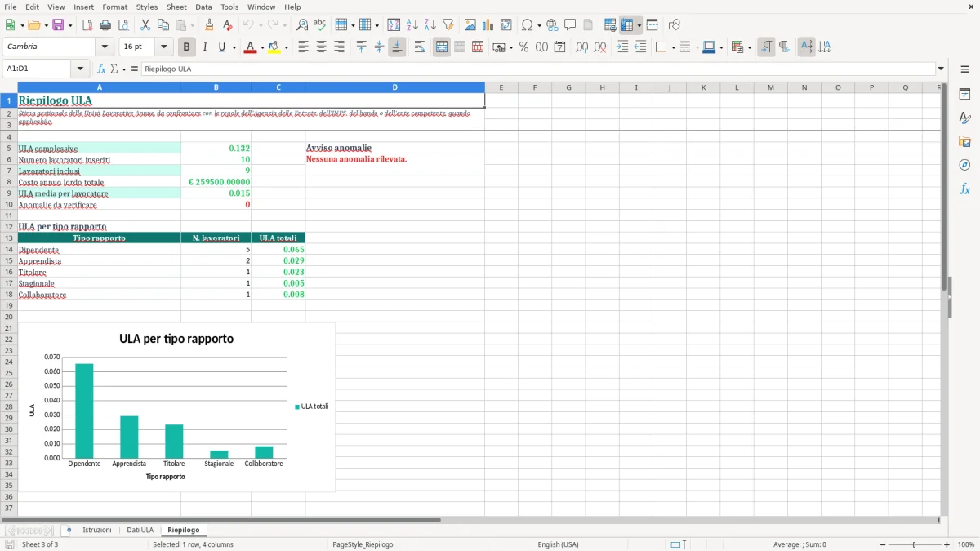Add a decimal place
The width and height of the screenshot is (980, 551).
[582, 47]
